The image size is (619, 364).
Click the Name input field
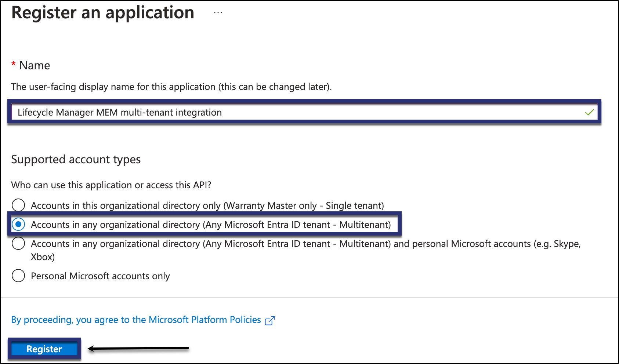(x=304, y=112)
